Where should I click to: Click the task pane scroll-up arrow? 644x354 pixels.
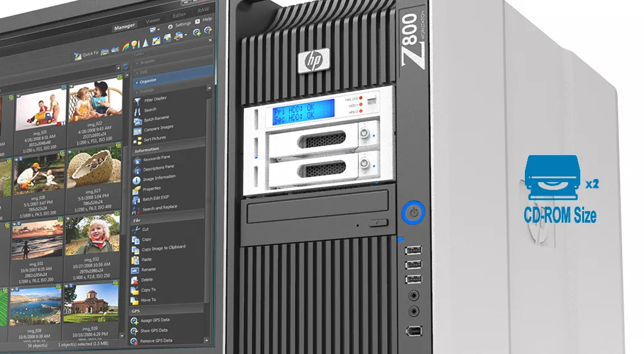pyautogui.click(x=209, y=88)
